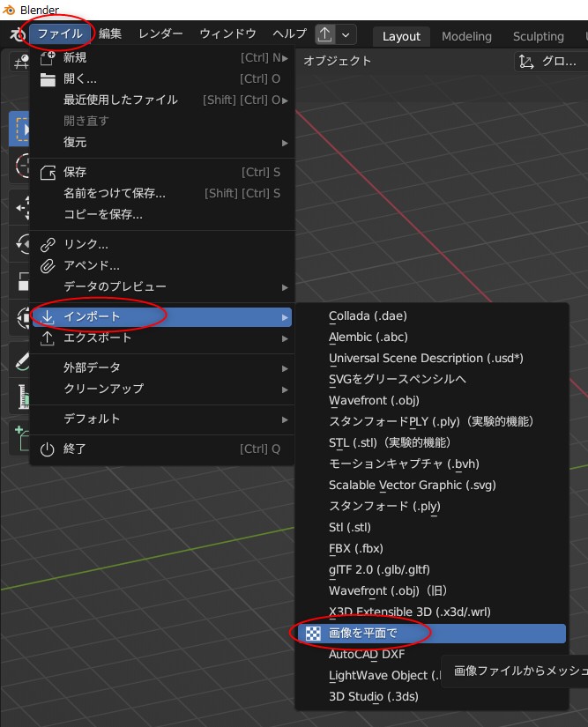Click the Blender logo icon in menu bar
Image resolution: width=588 pixels, height=727 pixels.
coord(18,34)
